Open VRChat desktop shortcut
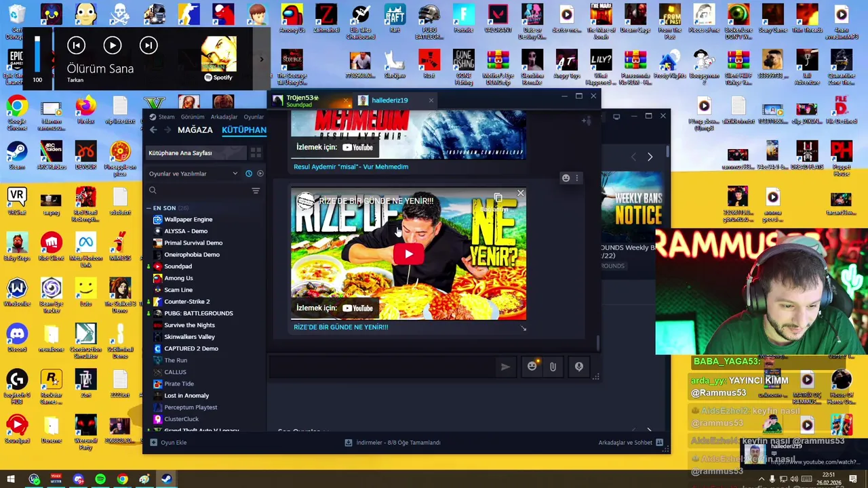 coord(17,201)
